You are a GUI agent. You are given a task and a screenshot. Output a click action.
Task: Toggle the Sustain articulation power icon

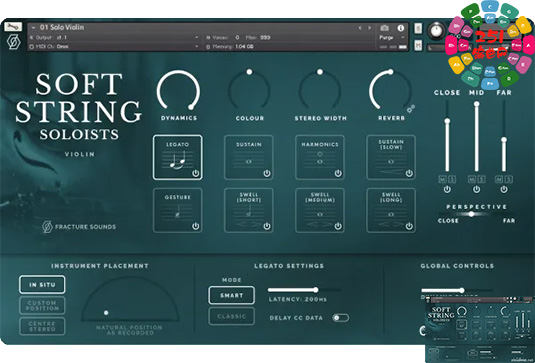(x=267, y=173)
